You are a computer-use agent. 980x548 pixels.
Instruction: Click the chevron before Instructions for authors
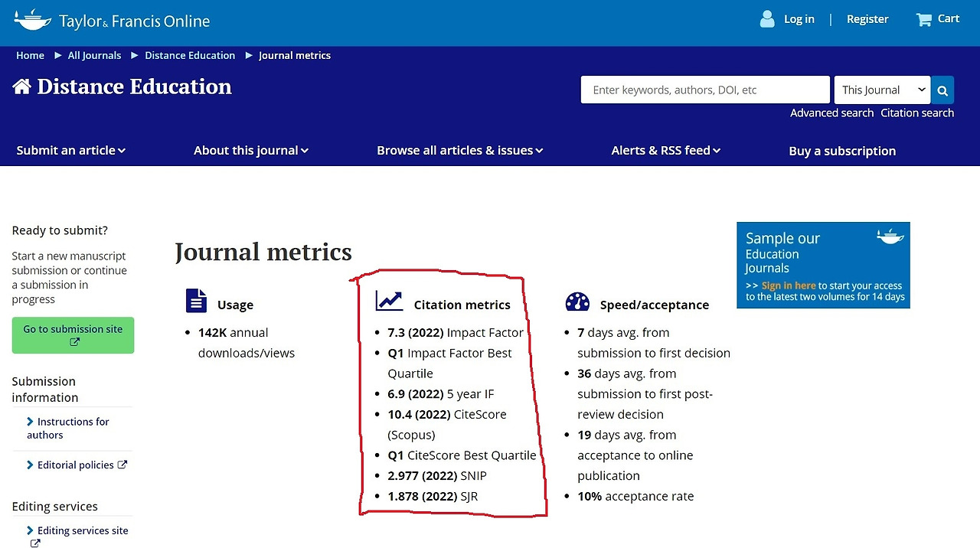tap(30, 422)
